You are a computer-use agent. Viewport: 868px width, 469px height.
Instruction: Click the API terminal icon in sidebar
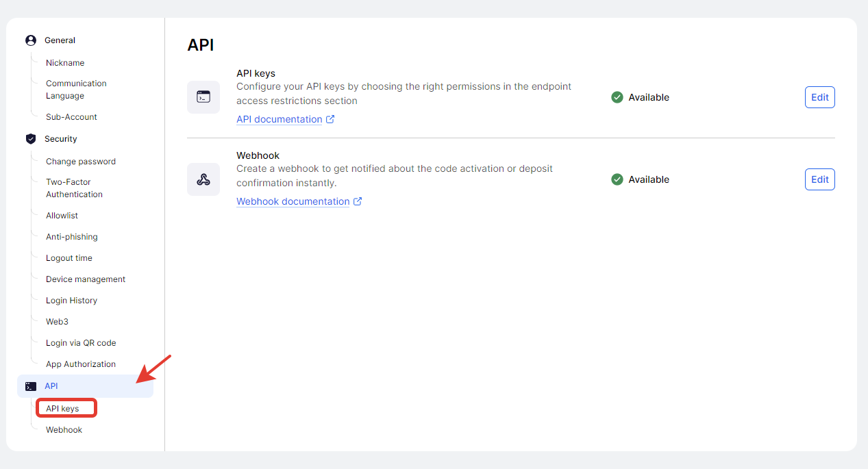click(31, 386)
